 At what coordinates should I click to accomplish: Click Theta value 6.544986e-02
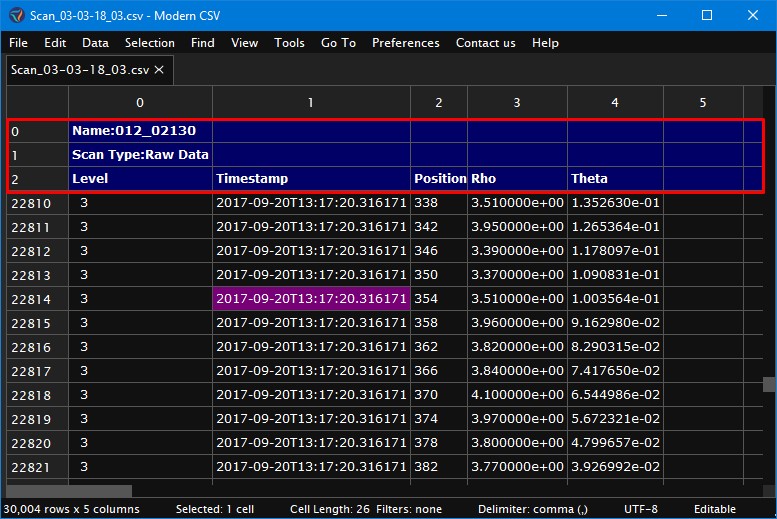(615, 395)
